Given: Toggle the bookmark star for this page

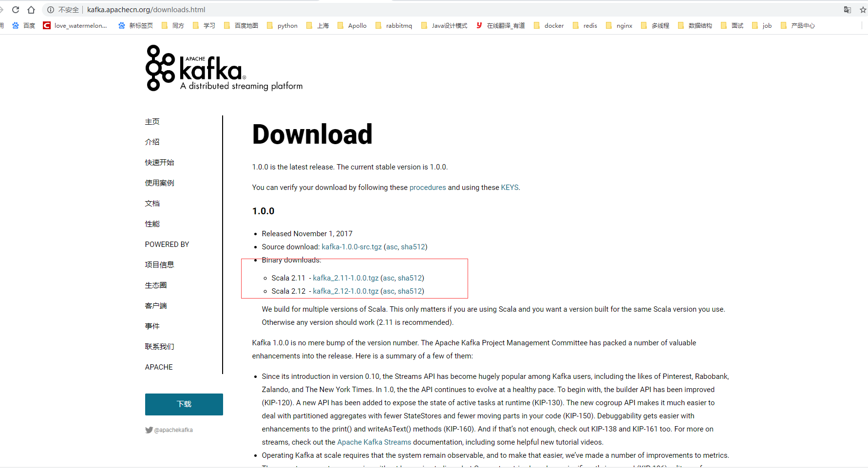Looking at the screenshot, I should (863, 9).
